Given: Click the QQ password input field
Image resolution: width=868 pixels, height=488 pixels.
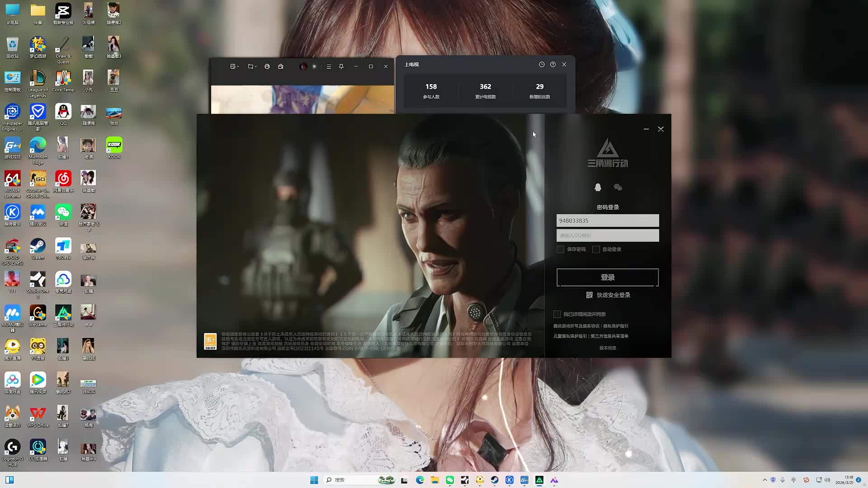Looking at the screenshot, I should 608,235.
